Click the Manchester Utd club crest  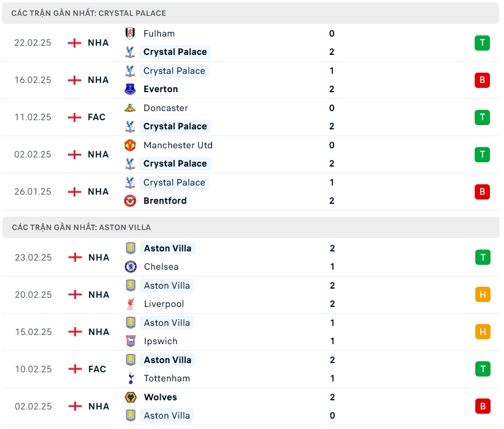(130, 145)
